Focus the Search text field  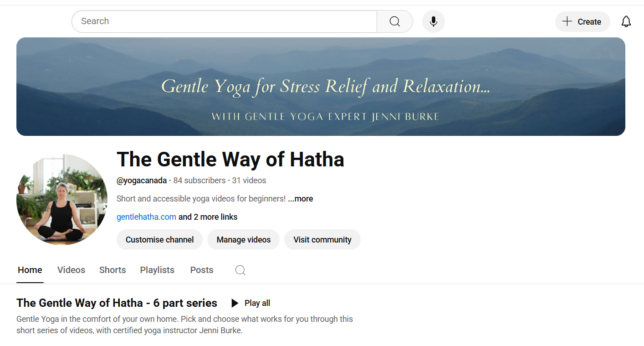click(224, 21)
